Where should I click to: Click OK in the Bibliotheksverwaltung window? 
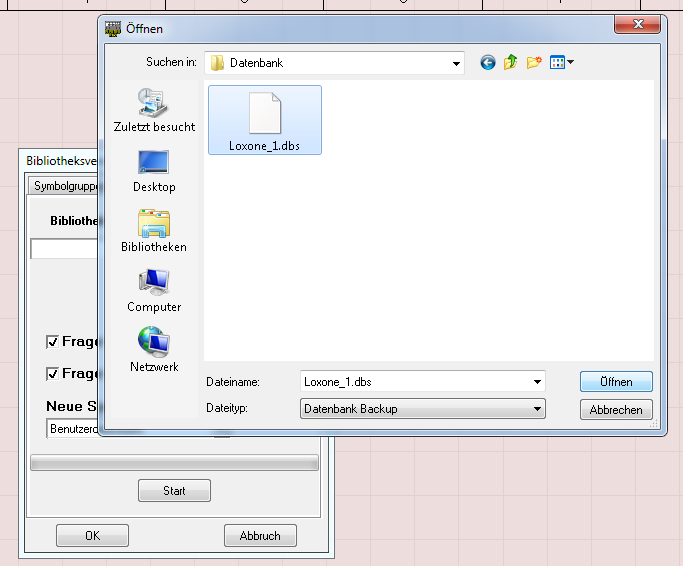tap(92, 535)
